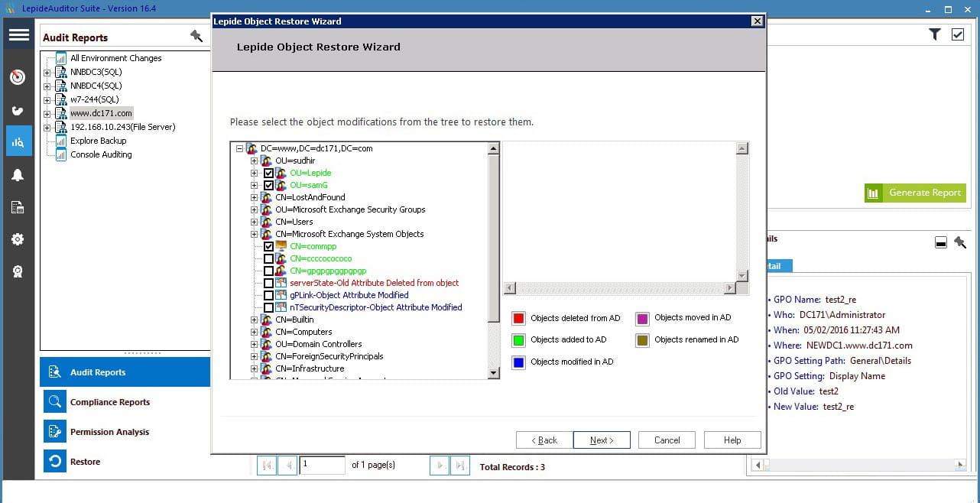
Task: Pin the Audit Reports panel
Action: pos(196,37)
